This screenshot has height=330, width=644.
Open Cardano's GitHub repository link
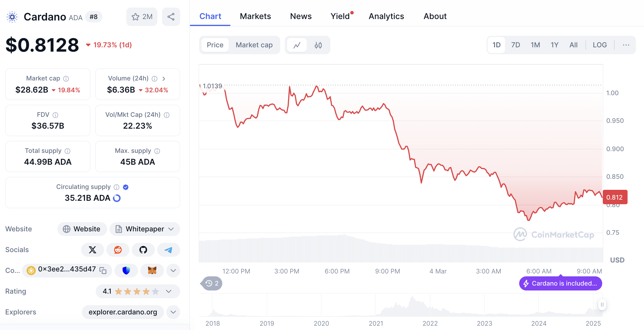tap(143, 250)
